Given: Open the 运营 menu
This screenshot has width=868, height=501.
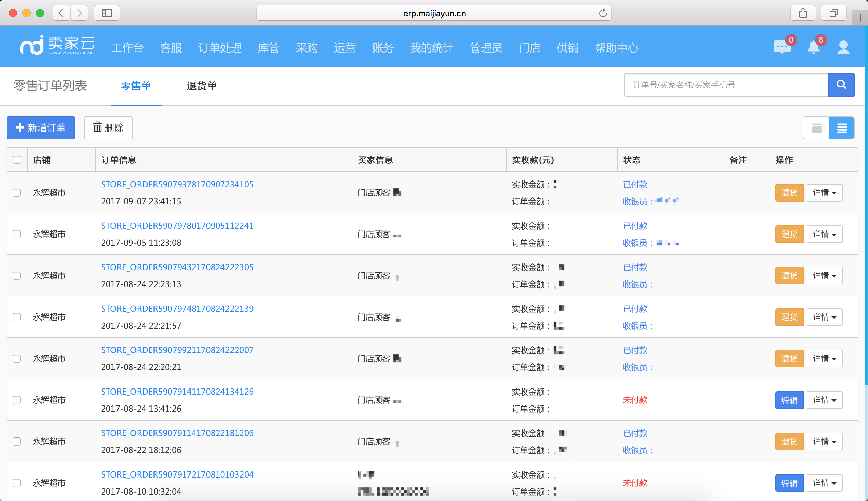Looking at the screenshot, I should [345, 48].
